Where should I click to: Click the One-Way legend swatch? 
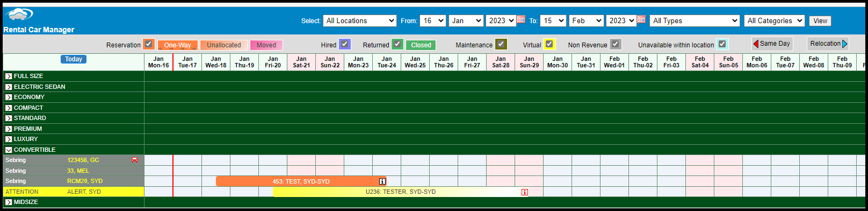coord(178,45)
